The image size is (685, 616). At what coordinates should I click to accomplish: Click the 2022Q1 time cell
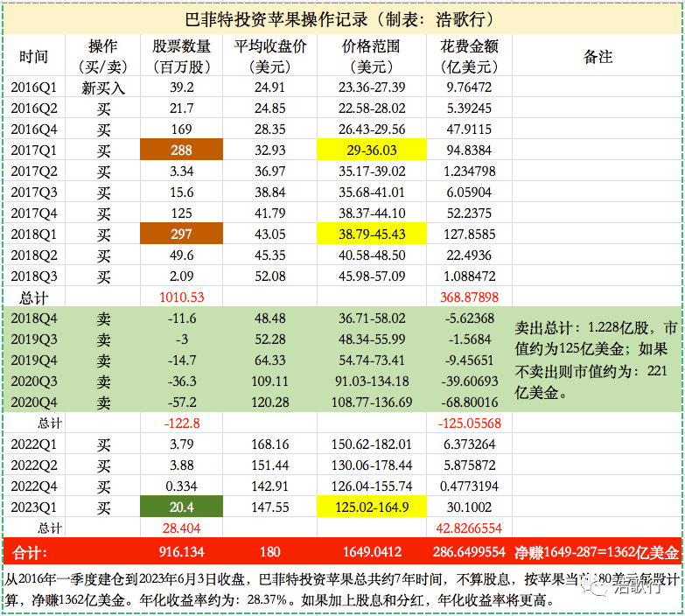point(34,444)
